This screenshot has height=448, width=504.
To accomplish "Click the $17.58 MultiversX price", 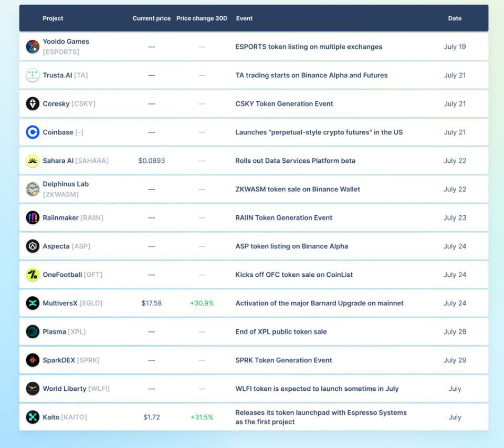I will 152,303.
